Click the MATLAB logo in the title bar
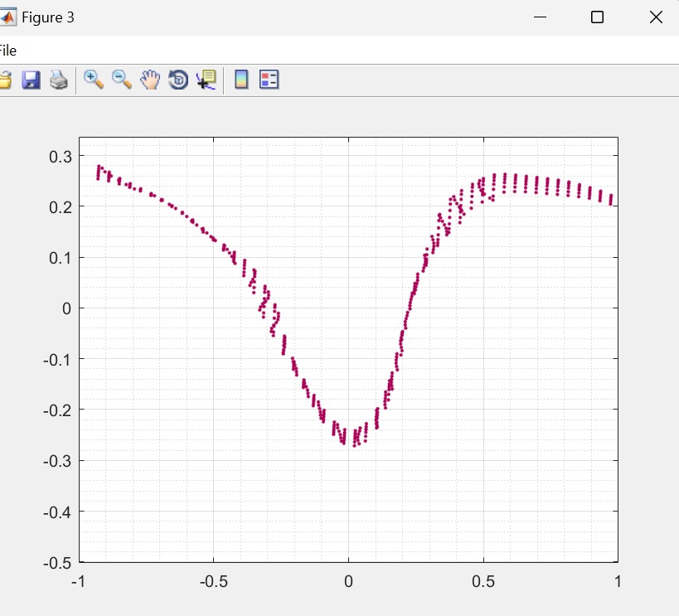Viewport: 679px width, 616px height. (7, 17)
